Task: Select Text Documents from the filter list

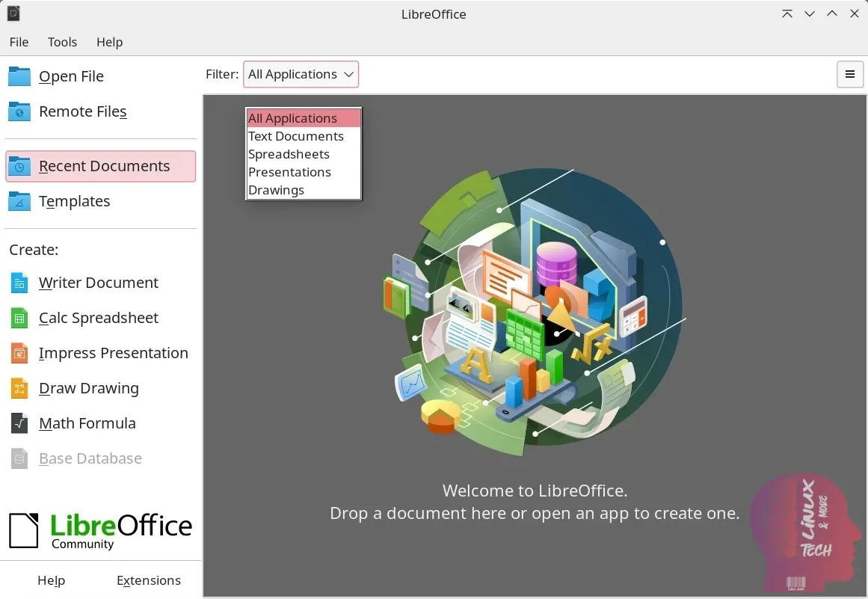Action: coord(296,136)
